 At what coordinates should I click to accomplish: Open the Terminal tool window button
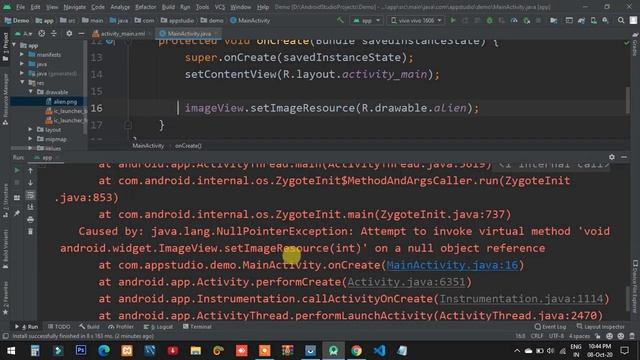point(197,327)
